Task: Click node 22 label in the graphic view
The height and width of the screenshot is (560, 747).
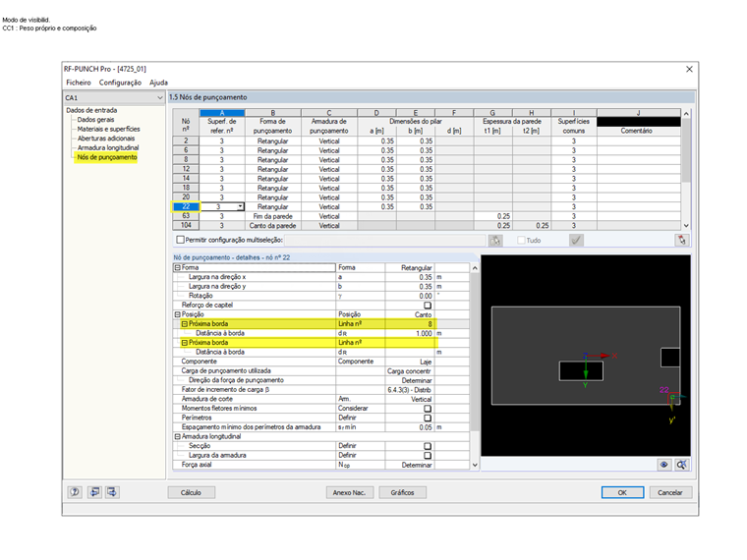Action: [x=664, y=389]
